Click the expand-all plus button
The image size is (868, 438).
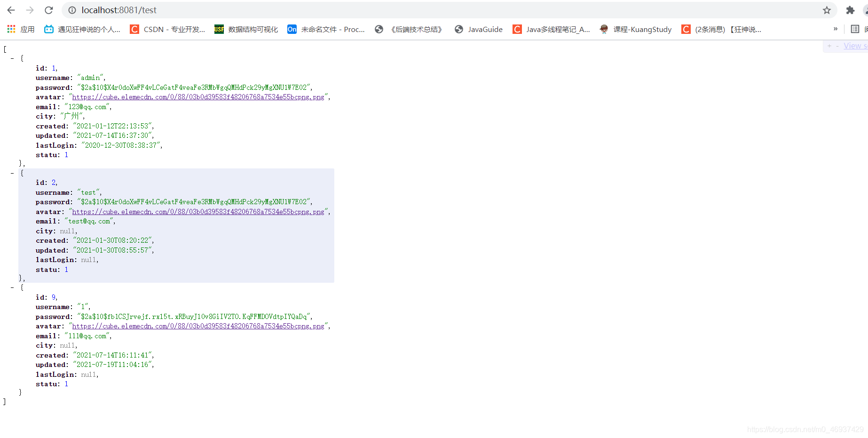[x=829, y=46]
